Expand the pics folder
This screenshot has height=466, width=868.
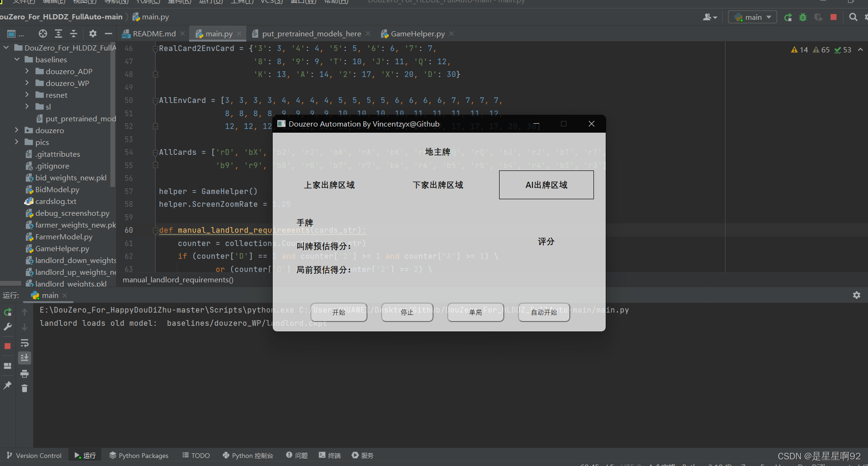(17, 142)
